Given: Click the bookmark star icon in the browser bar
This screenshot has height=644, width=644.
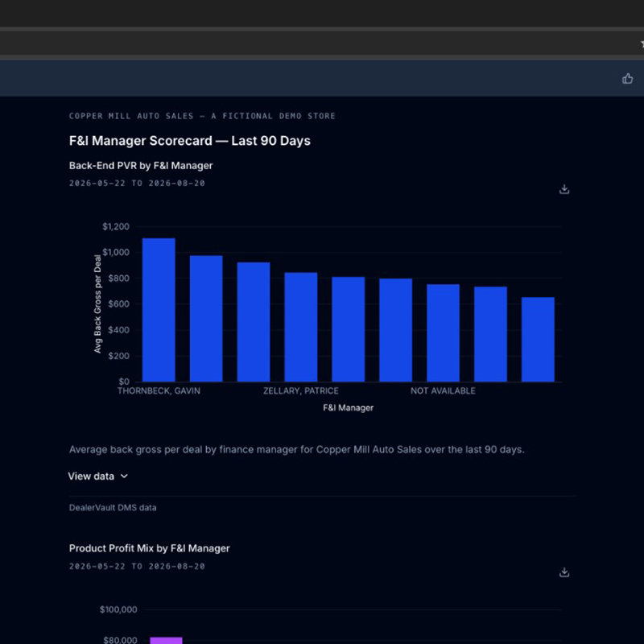Looking at the screenshot, I should pyautogui.click(x=642, y=44).
